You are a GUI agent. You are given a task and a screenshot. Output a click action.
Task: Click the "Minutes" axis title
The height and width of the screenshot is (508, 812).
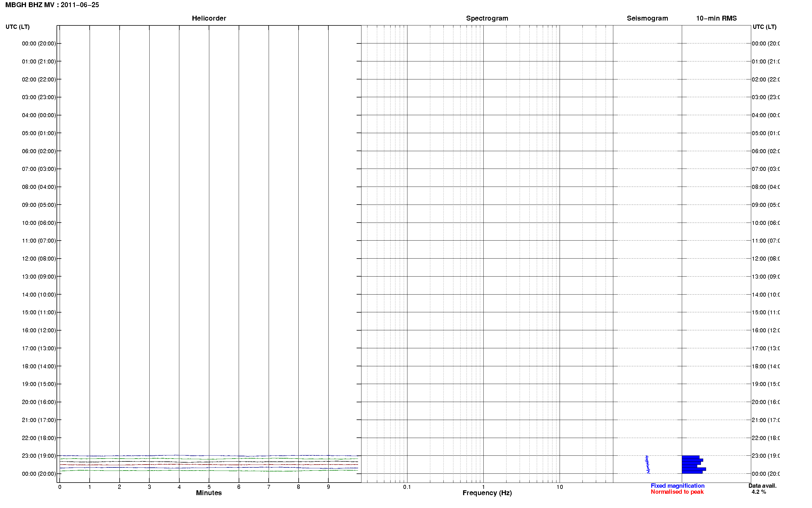click(x=209, y=493)
